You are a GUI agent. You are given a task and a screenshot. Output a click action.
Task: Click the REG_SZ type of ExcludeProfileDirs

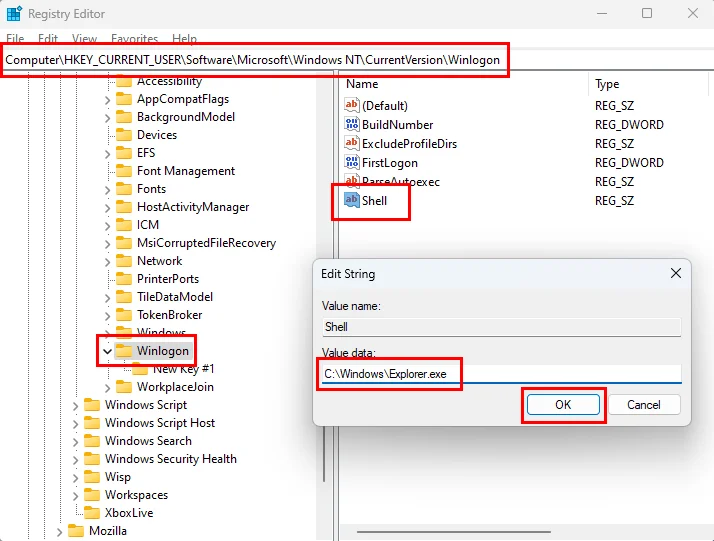pyautogui.click(x=614, y=143)
